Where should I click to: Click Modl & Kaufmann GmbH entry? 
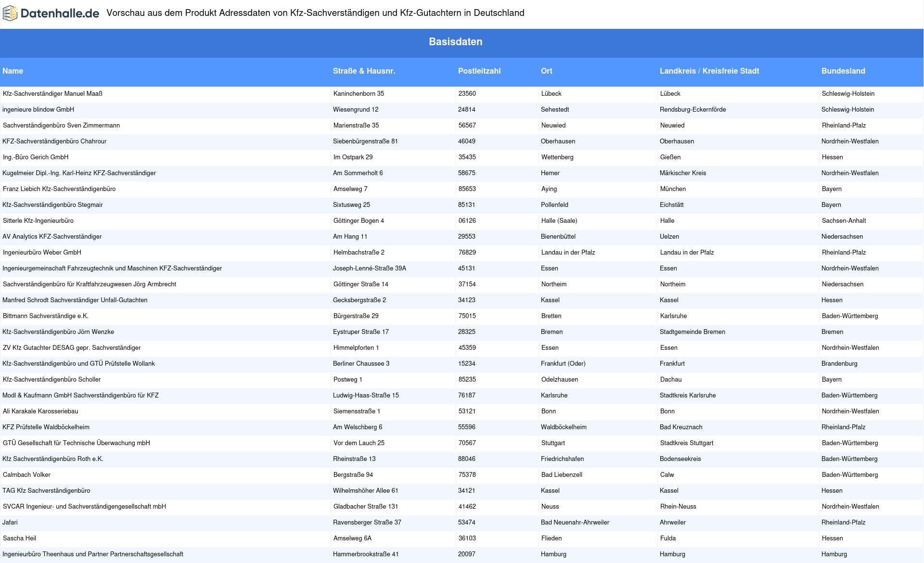click(81, 396)
